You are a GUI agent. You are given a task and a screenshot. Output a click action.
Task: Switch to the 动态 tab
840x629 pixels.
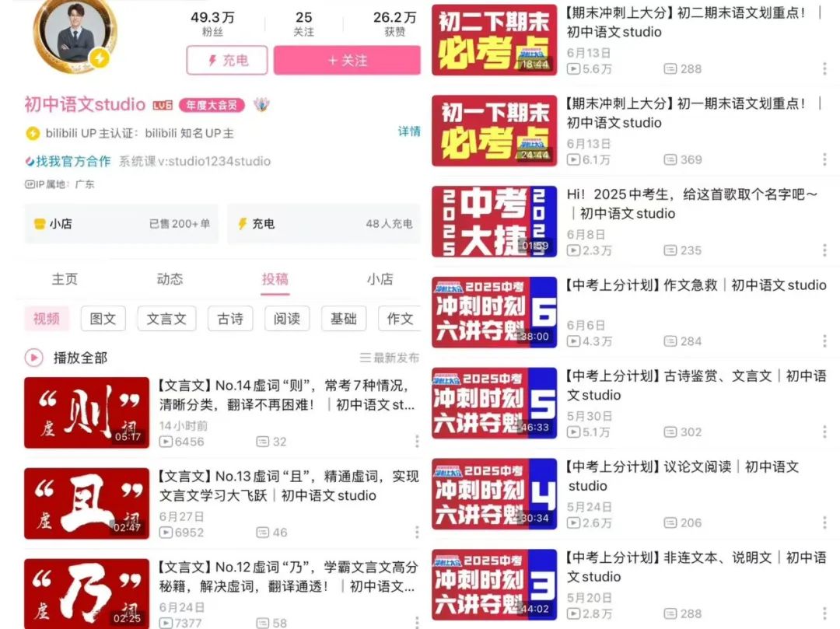(x=170, y=279)
